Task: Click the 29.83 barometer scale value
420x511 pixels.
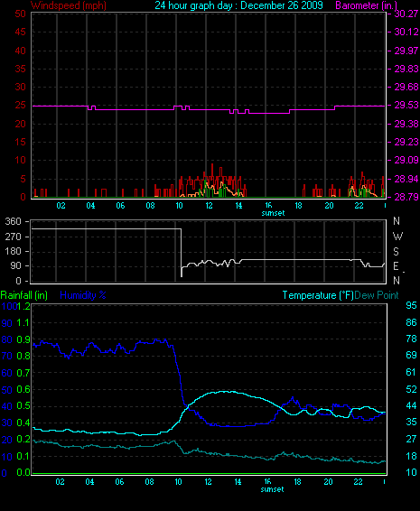Action: pyautogui.click(x=406, y=69)
